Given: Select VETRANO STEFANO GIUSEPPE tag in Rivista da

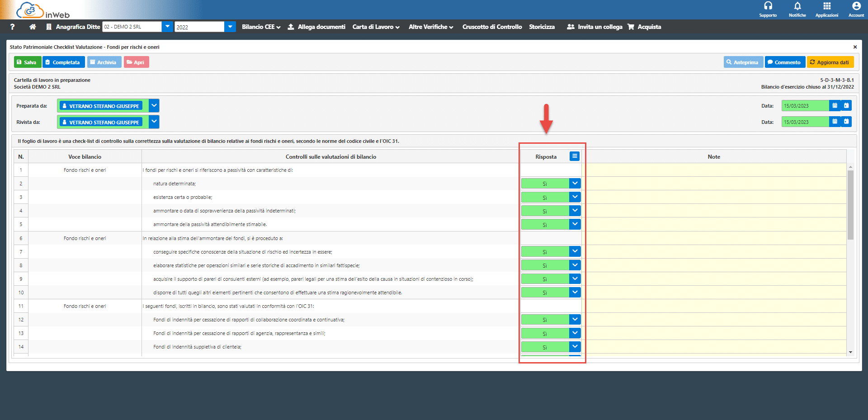Looking at the screenshot, I should point(101,122).
